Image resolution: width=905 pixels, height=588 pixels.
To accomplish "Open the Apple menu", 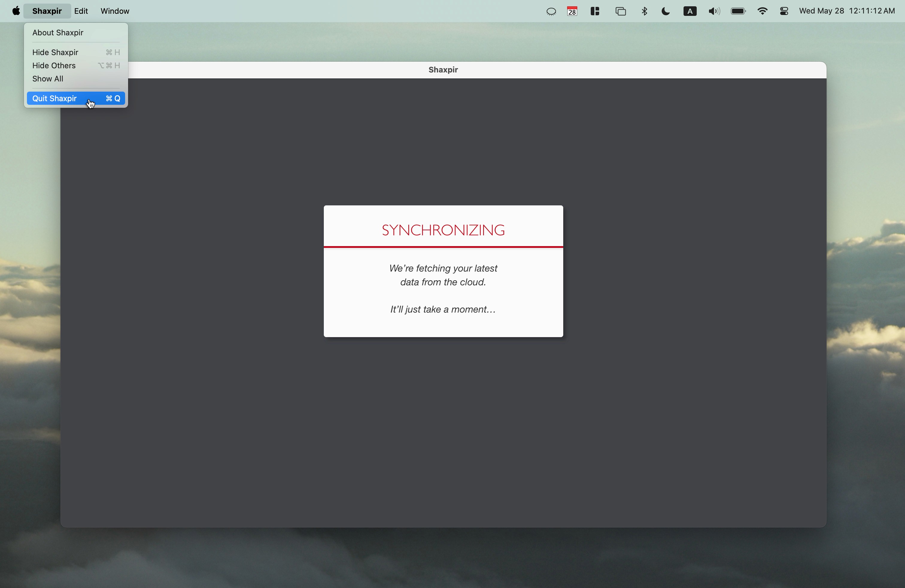I will click(x=16, y=11).
